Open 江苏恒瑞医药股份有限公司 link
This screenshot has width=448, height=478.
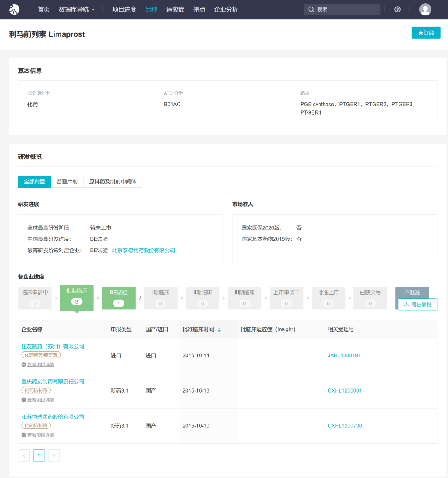tap(53, 417)
